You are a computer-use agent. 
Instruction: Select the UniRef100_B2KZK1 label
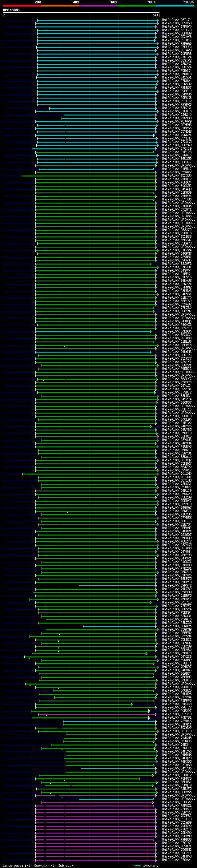pos(176,108)
